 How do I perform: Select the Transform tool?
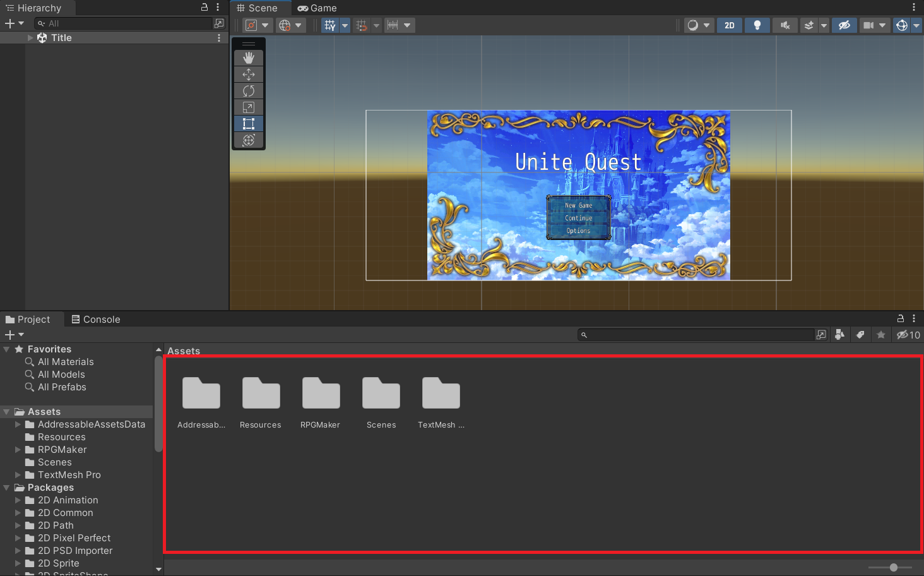point(249,140)
